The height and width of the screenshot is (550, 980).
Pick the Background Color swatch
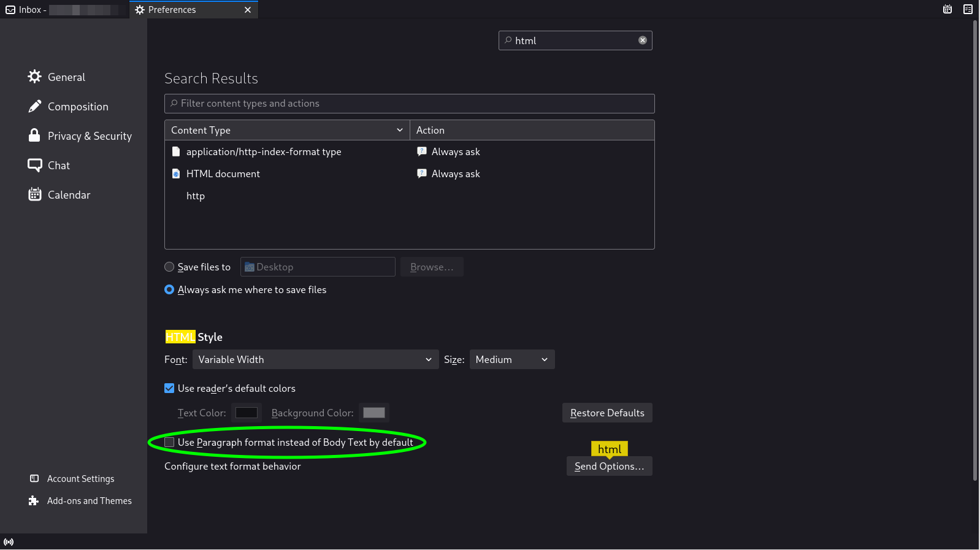pyautogui.click(x=374, y=413)
